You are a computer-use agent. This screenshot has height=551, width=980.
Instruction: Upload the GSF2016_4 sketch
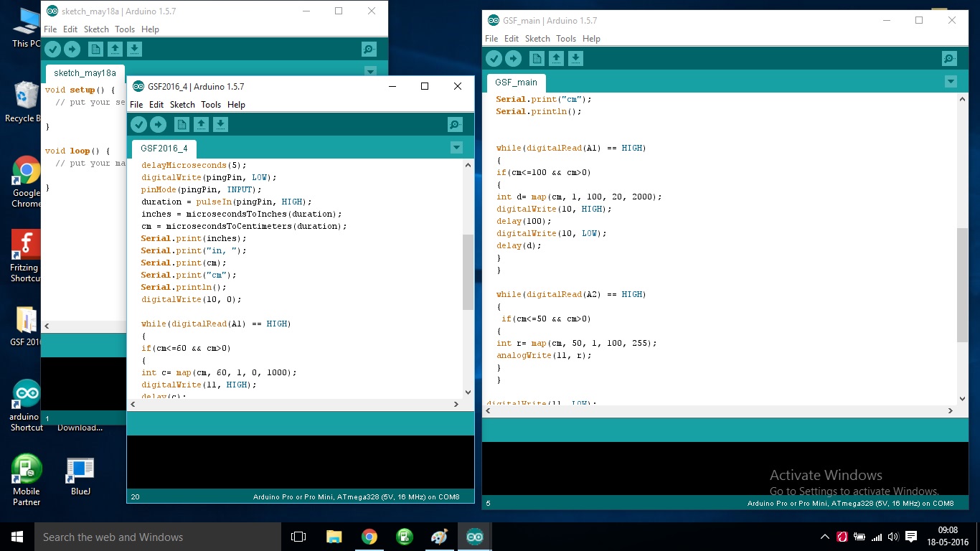coord(157,124)
